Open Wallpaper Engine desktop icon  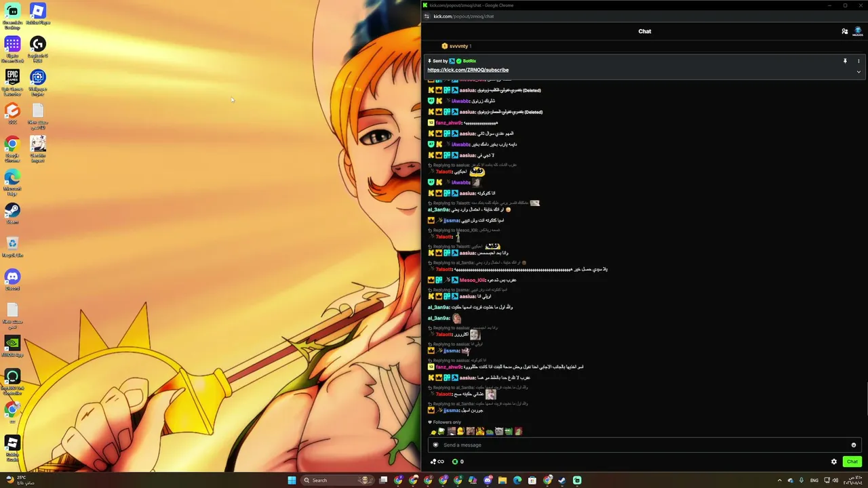pyautogui.click(x=38, y=81)
